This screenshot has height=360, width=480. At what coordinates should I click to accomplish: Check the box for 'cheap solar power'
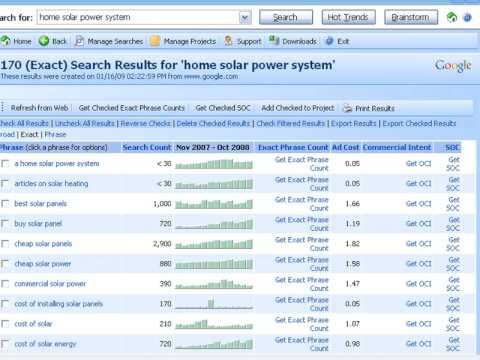point(5,264)
